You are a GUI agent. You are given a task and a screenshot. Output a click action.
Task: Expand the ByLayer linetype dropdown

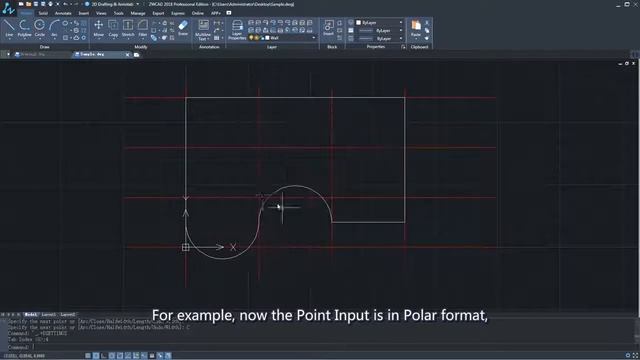[401, 31]
